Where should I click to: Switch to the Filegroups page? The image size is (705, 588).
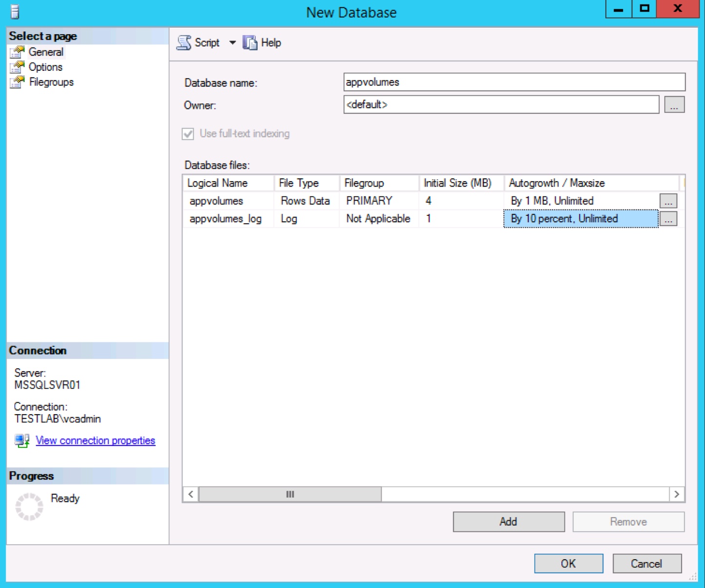click(51, 82)
